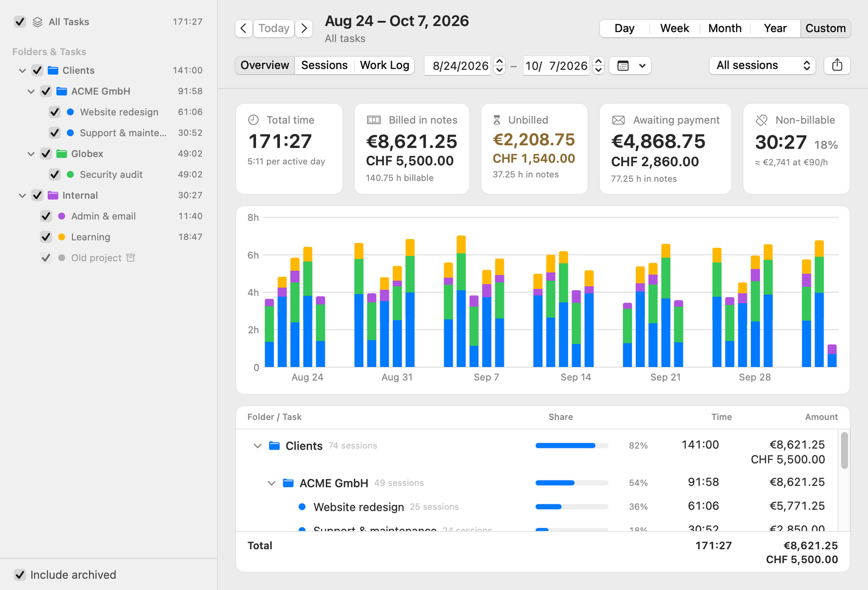The height and width of the screenshot is (590, 868).
Task: Adjust end date 10/7/2026 stepper
Action: pos(598,66)
